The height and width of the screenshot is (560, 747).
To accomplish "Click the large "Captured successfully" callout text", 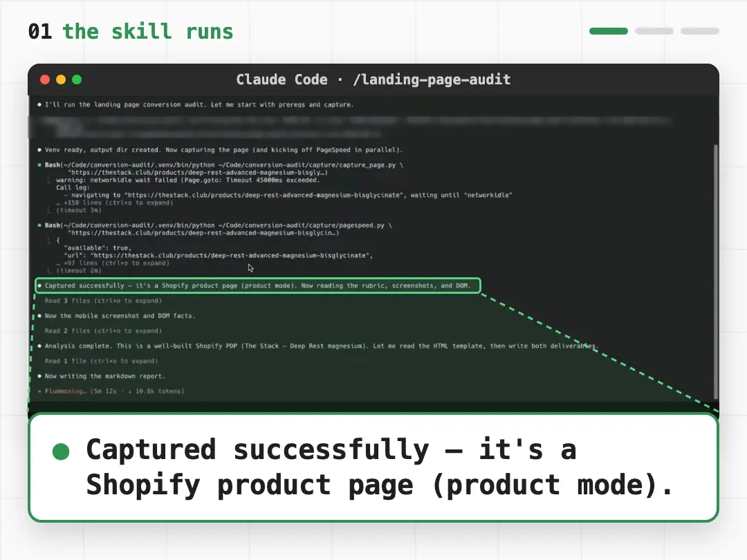I will (x=380, y=467).
